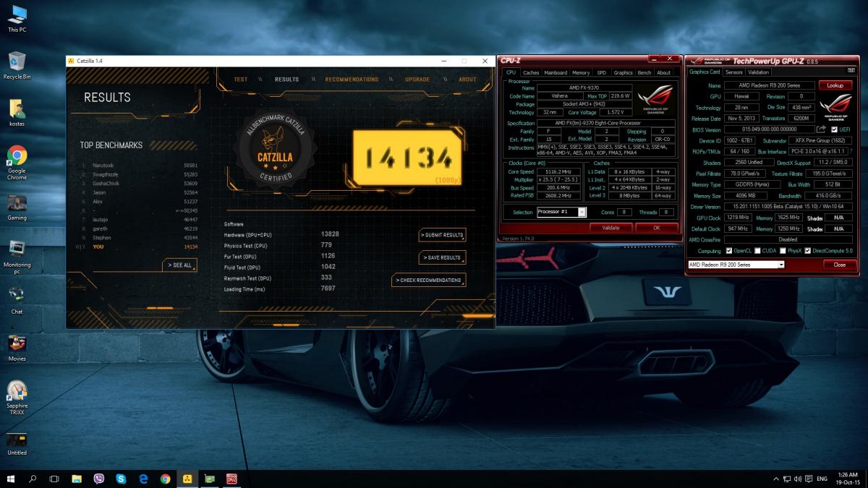The image size is (868, 488).
Task: Click See All under Top Benchmarks
Action: (179, 265)
